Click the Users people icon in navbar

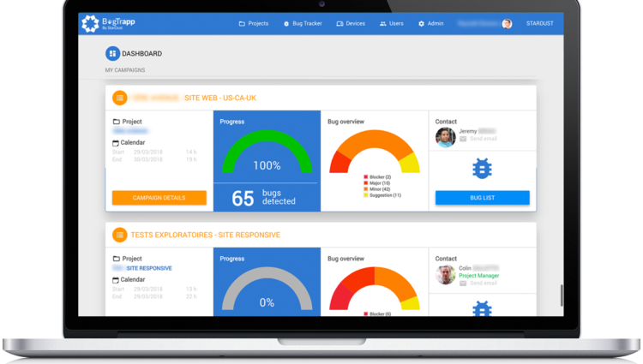(383, 24)
